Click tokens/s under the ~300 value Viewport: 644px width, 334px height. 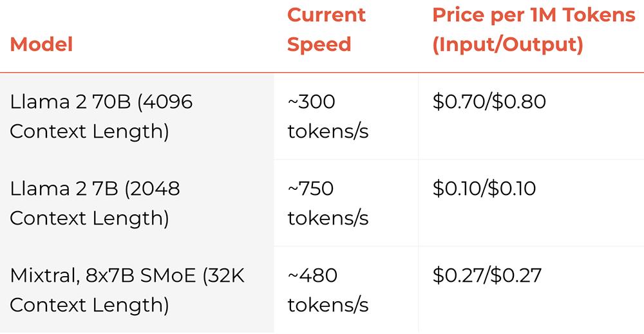[x=328, y=131]
